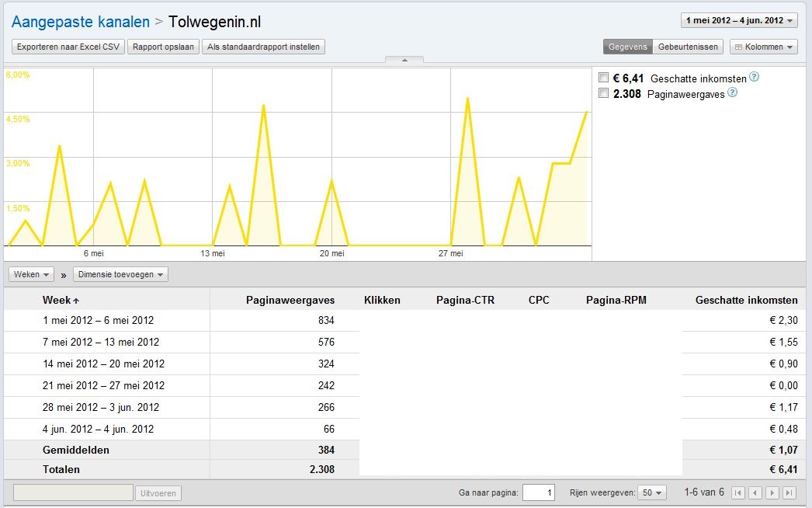Image resolution: width=812 pixels, height=508 pixels.
Task: Click the 1-6 van 6 pagination text
Action: coord(704,492)
